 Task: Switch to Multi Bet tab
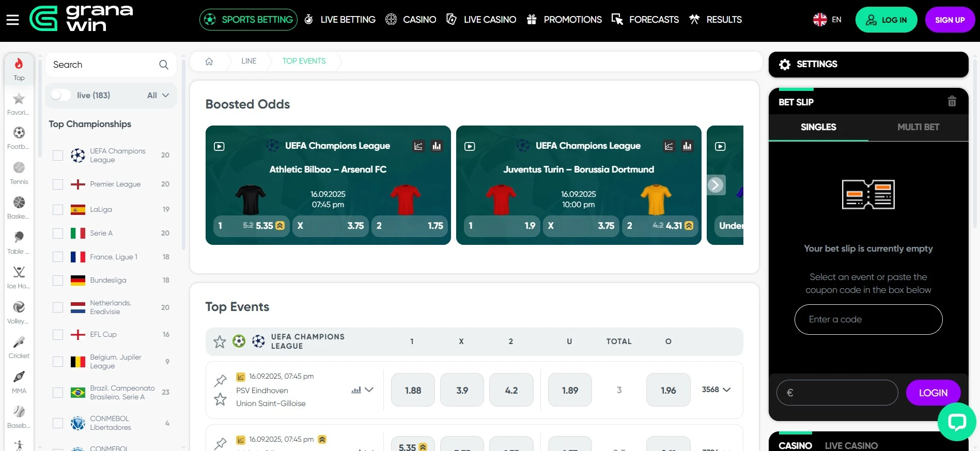[919, 127]
